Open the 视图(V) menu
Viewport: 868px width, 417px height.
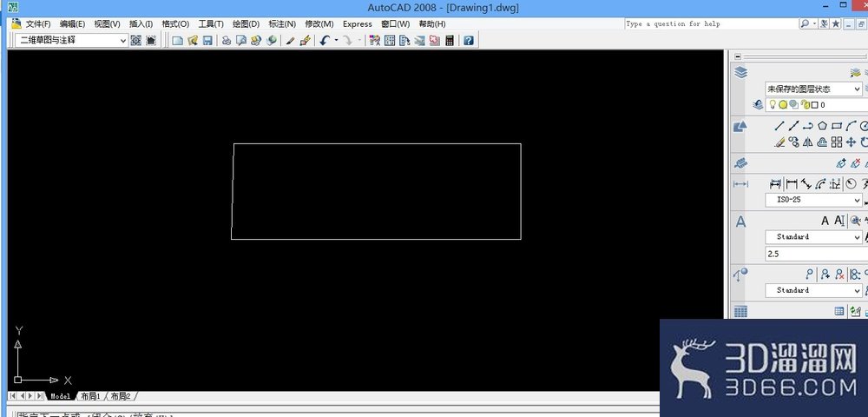(x=107, y=23)
